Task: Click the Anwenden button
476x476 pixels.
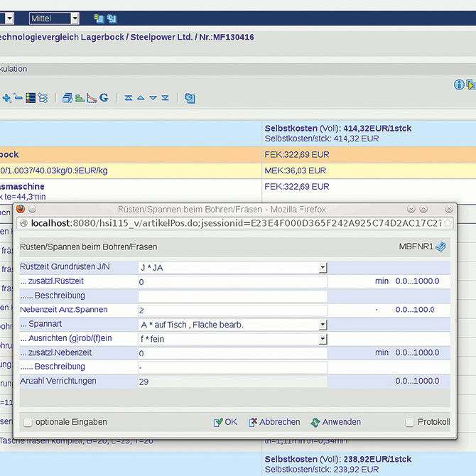Action: [336, 422]
